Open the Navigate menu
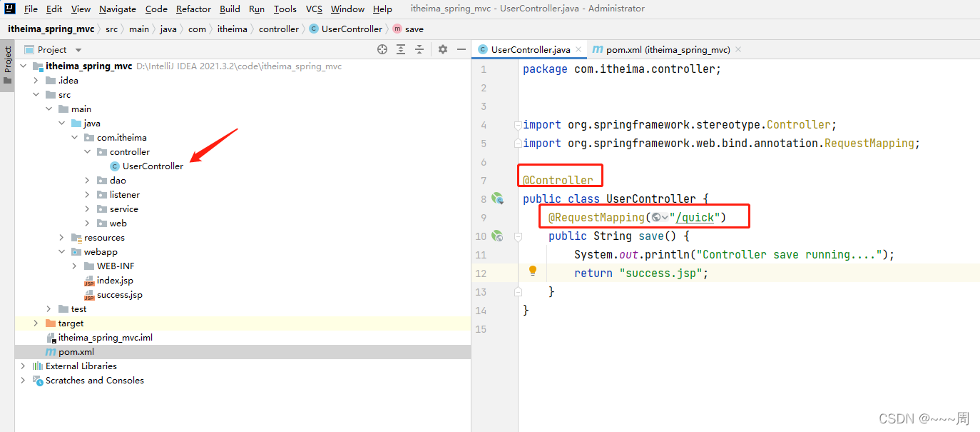 click(118, 9)
